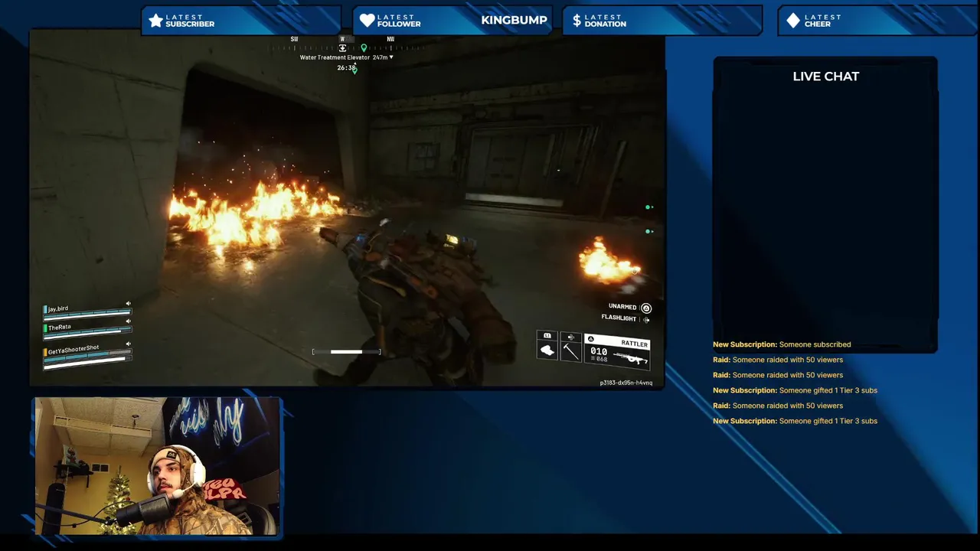980x551 pixels.
Task: Click the p3183-dx95n-h4vnq session code
Action: point(626,383)
